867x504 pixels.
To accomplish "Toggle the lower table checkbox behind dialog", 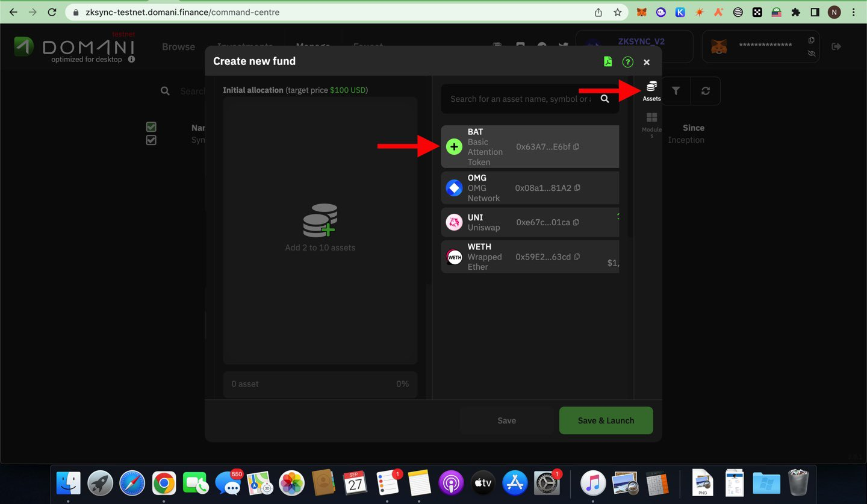I will click(x=151, y=140).
